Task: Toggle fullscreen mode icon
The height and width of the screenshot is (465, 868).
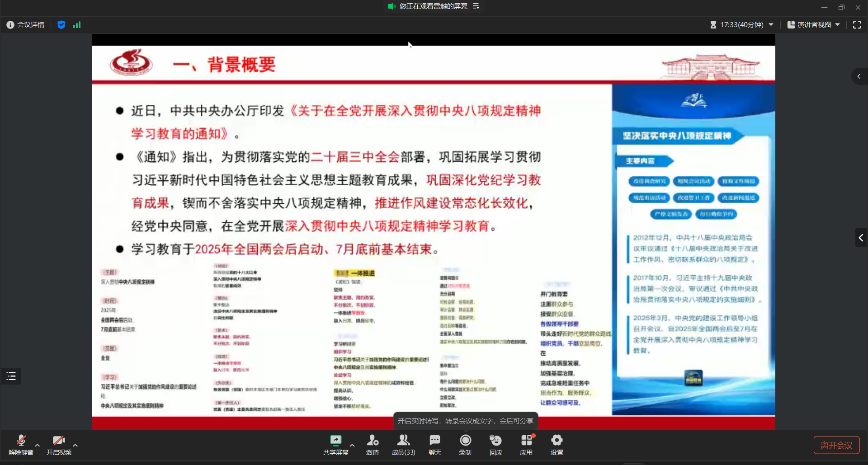Action: coord(857,25)
